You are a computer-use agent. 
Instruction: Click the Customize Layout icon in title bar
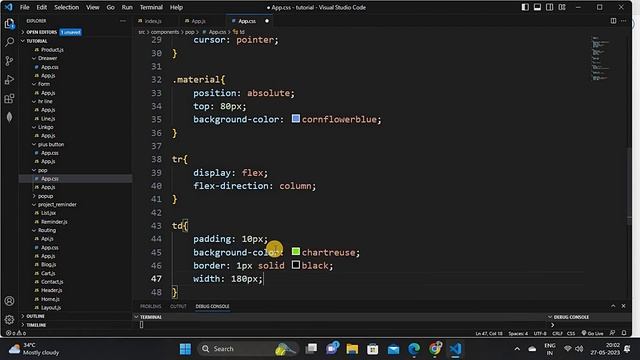(562, 7)
